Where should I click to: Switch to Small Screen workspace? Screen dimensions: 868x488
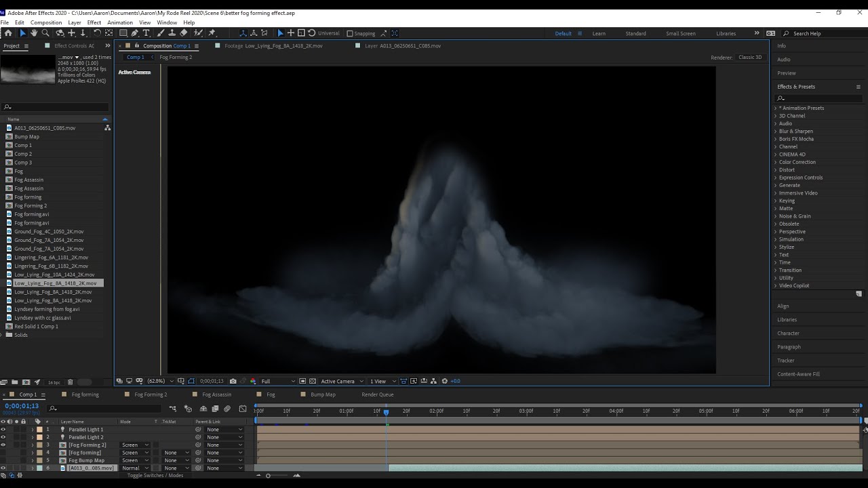tap(680, 33)
